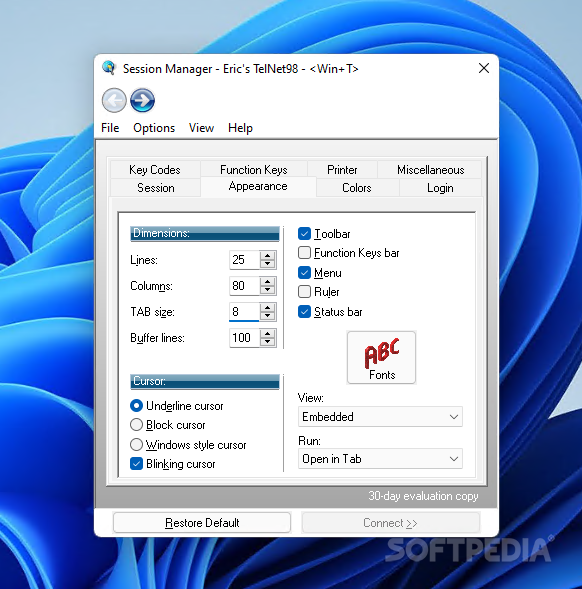Decrease the Columns value with down arrow
The height and width of the screenshot is (589, 582).
point(268,290)
